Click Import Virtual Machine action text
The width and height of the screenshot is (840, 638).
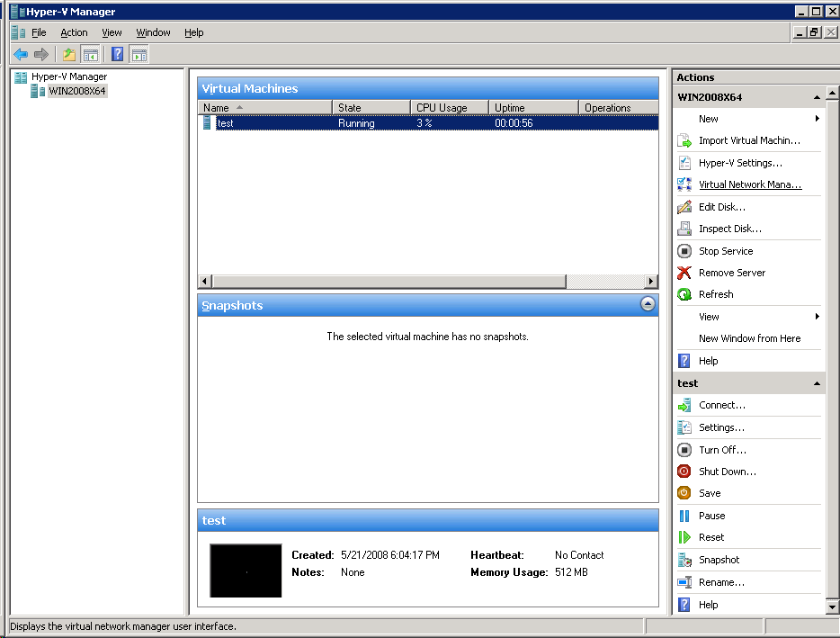749,140
